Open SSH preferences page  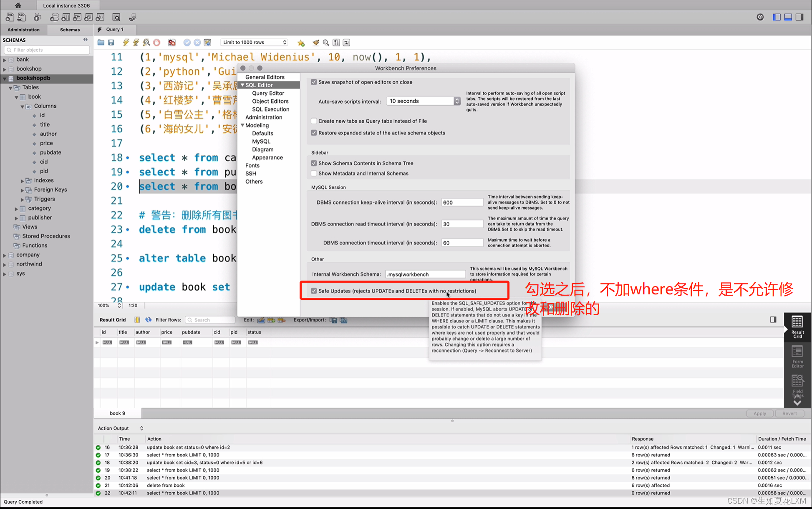[251, 174]
